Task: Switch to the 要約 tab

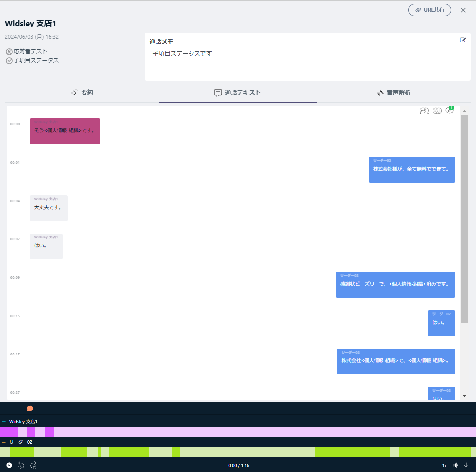Action: 82,93
